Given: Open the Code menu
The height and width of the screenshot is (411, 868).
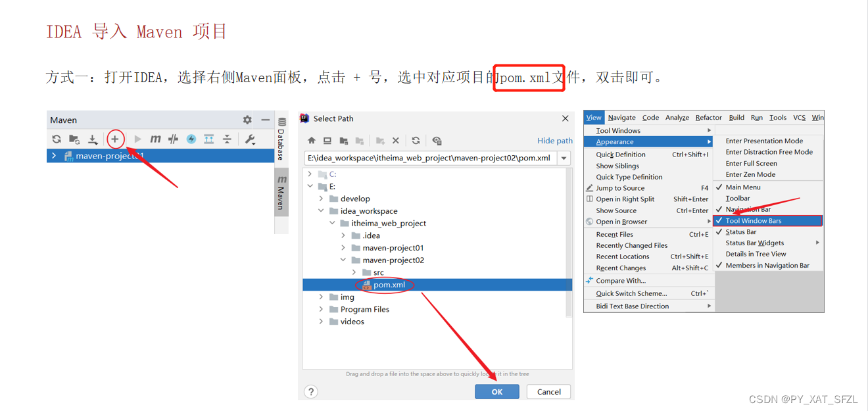Looking at the screenshot, I should point(650,117).
